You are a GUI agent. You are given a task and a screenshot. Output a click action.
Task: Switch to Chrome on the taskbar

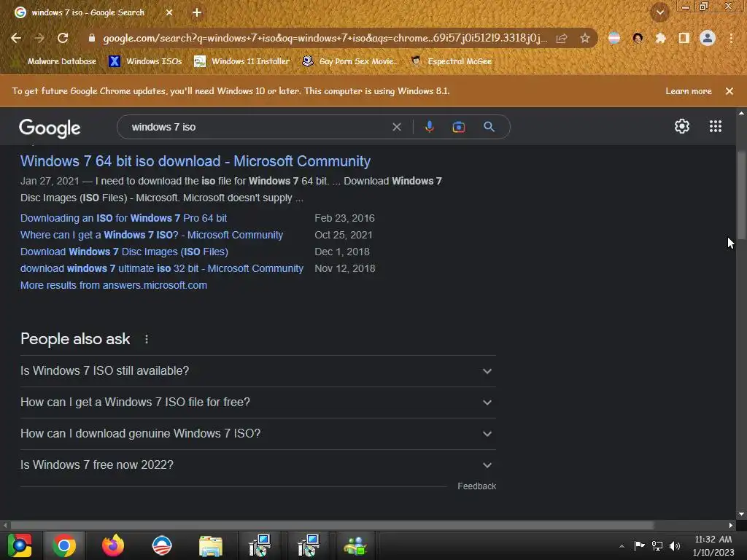(x=64, y=545)
